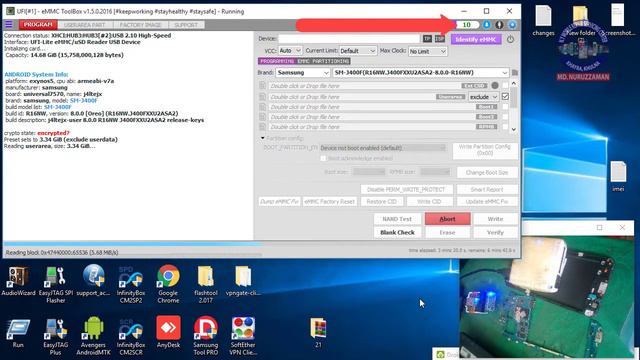Image resolution: width=640 pixels, height=360 pixels.
Task: Tick the RPMB row checkbox
Action: tap(505, 127)
